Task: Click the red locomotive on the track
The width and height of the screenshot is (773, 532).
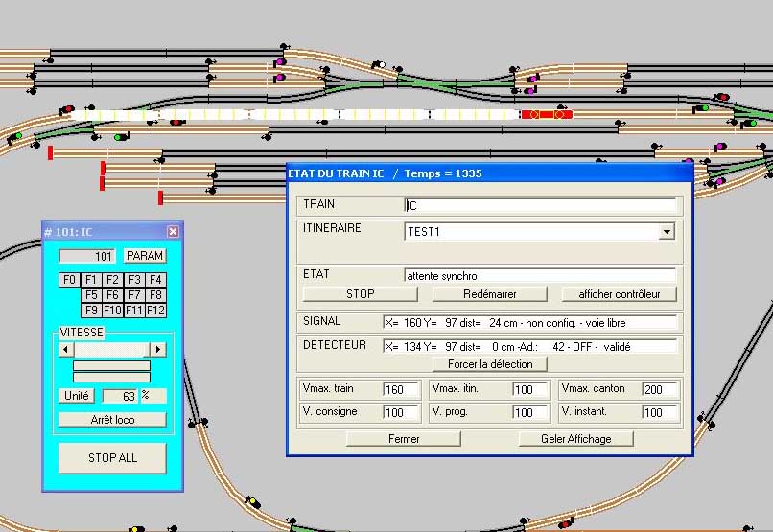Action: (547, 115)
